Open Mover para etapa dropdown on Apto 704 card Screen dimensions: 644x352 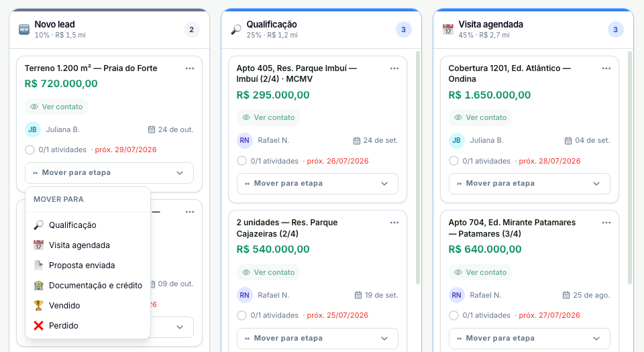[x=529, y=339]
